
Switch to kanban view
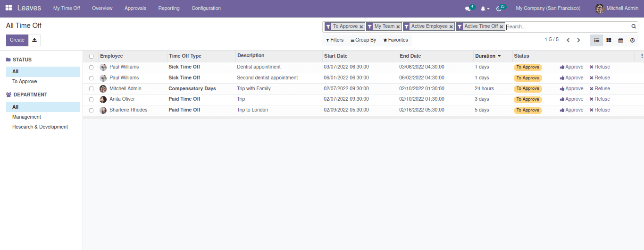click(609, 40)
